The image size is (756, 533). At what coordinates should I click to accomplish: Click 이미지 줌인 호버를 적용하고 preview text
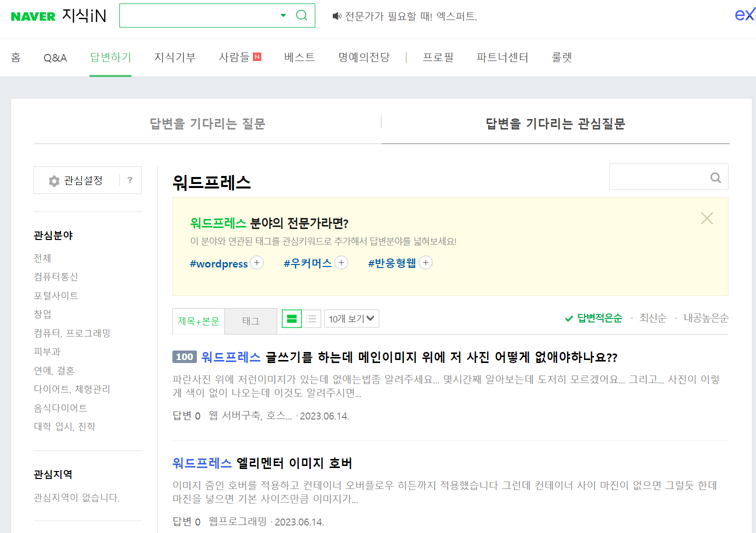tap(445, 492)
